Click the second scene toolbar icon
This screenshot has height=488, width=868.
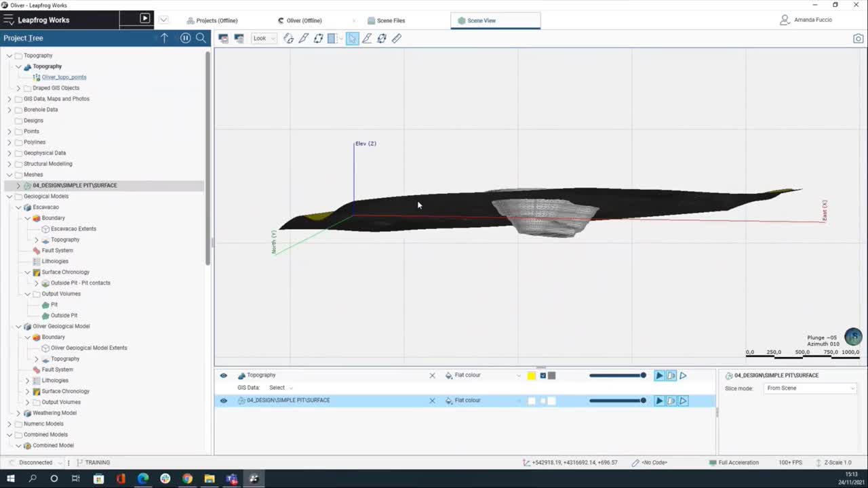[239, 39]
